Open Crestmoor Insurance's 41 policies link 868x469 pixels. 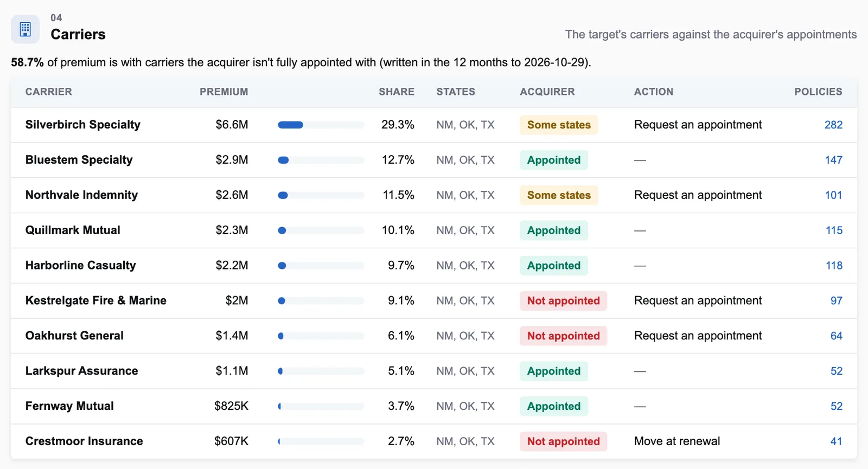(836, 441)
